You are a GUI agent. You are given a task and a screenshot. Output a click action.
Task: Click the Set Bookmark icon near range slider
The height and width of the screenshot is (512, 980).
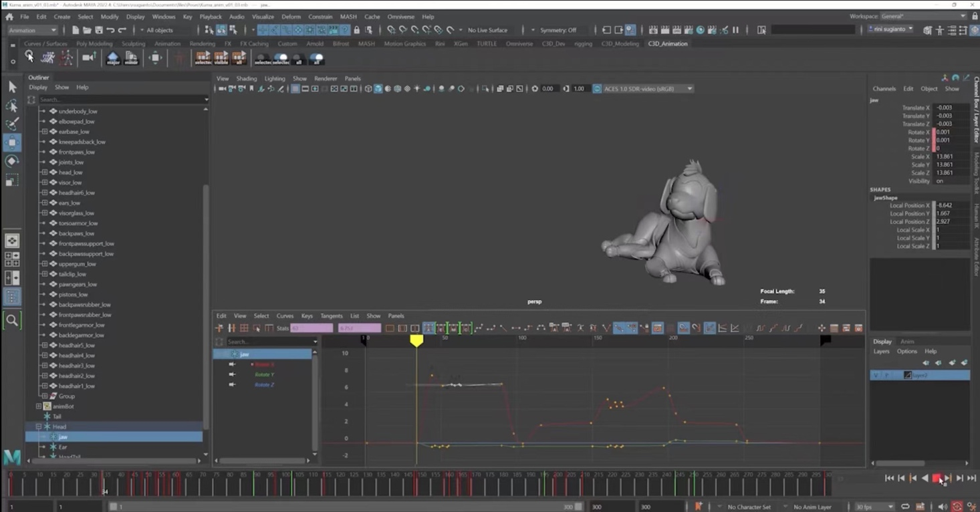698,507
